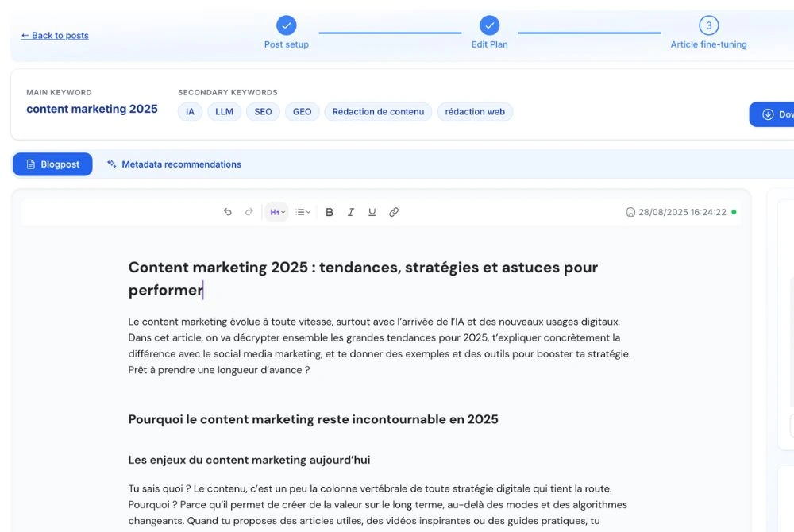Toggle italic formatting
The image size is (794, 532).
coord(350,212)
